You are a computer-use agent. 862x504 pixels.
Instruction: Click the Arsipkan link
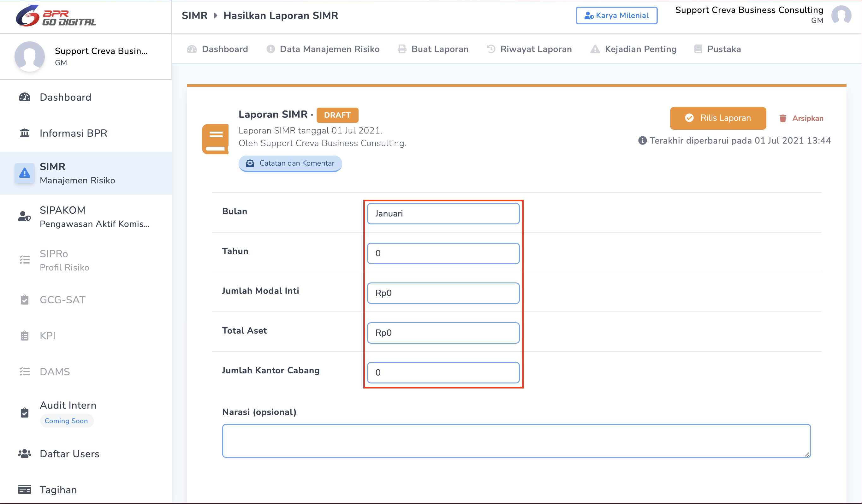tap(801, 118)
